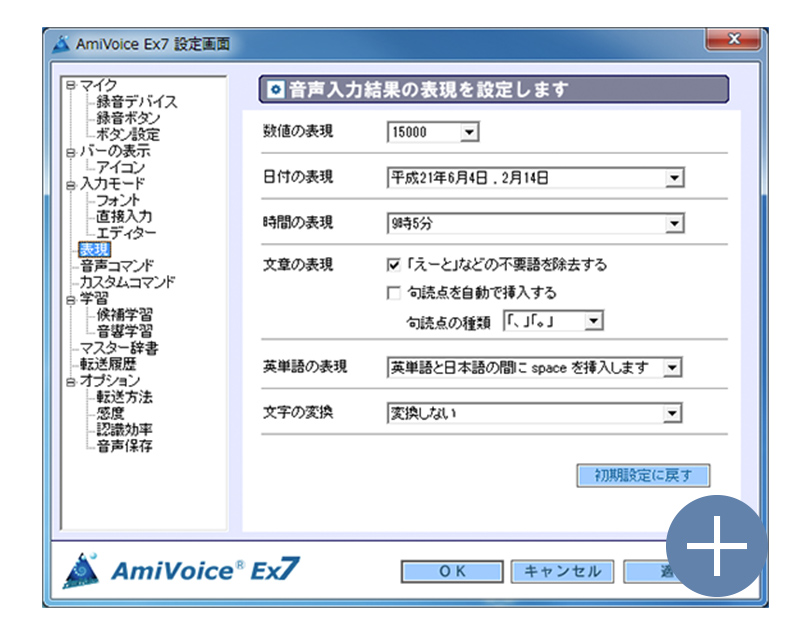Select 感度 in the settings tree
810x630 pixels.
[111, 414]
